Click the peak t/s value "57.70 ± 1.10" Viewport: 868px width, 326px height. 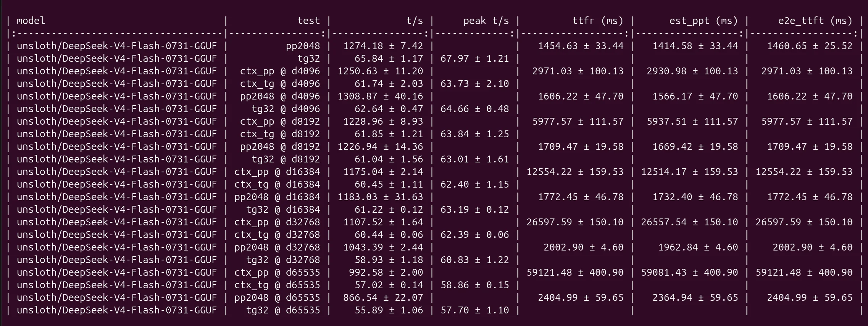point(475,310)
